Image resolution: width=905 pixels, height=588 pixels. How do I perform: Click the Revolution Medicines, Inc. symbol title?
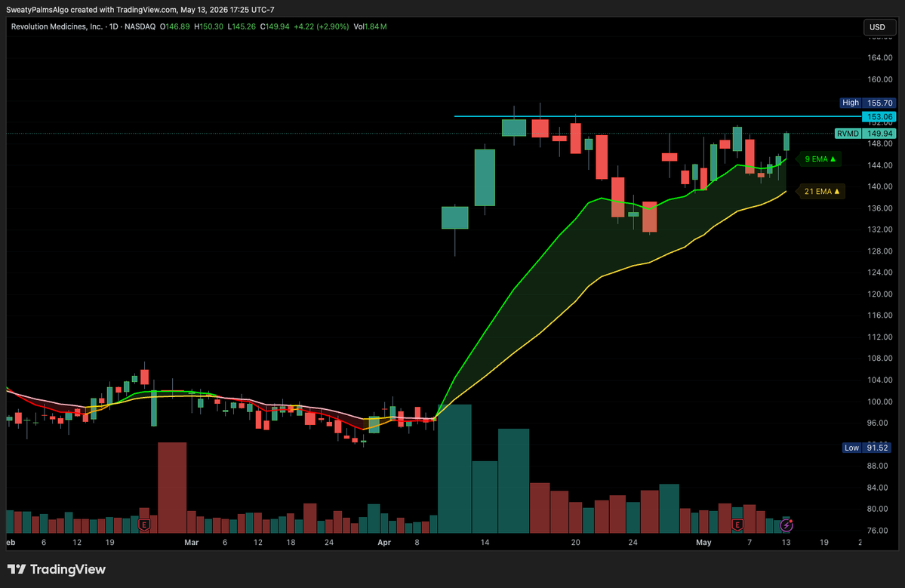tap(57, 26)
